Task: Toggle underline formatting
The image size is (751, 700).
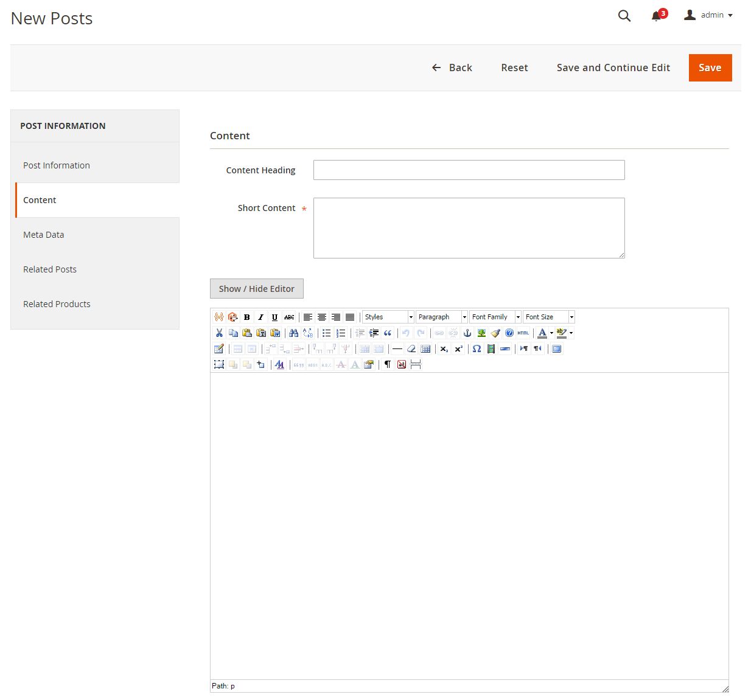Action: click(274, 317)
